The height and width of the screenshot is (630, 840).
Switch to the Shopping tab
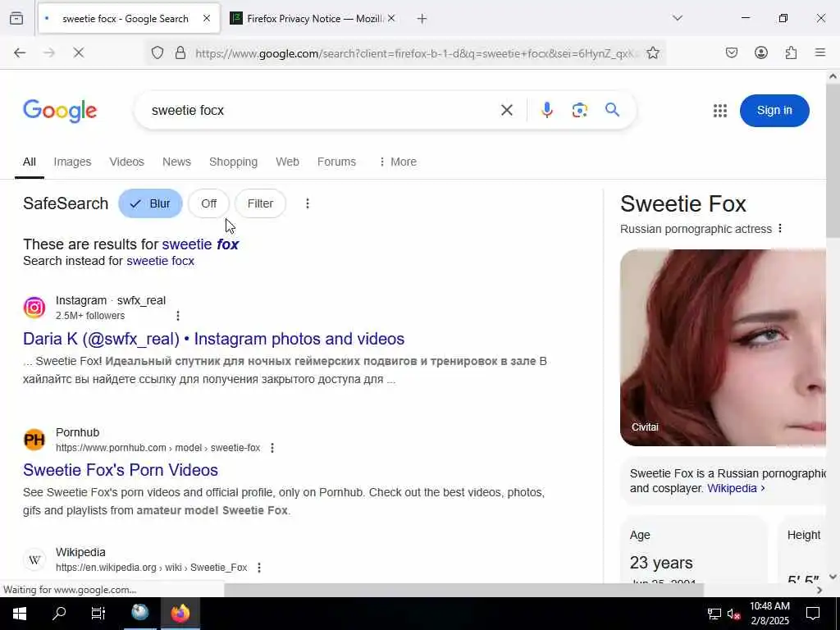click(x=233, y=162)
